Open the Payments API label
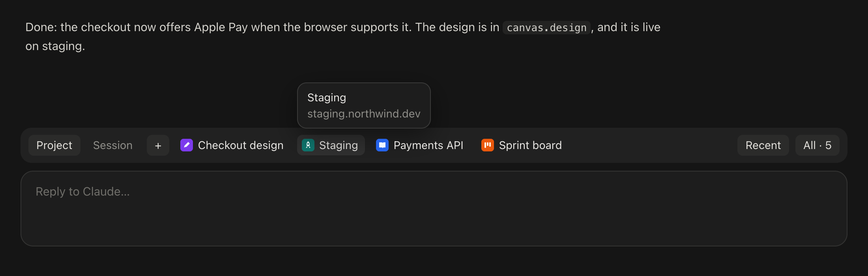This screenshot has height=276, width=868. click(x=428, y=145)
